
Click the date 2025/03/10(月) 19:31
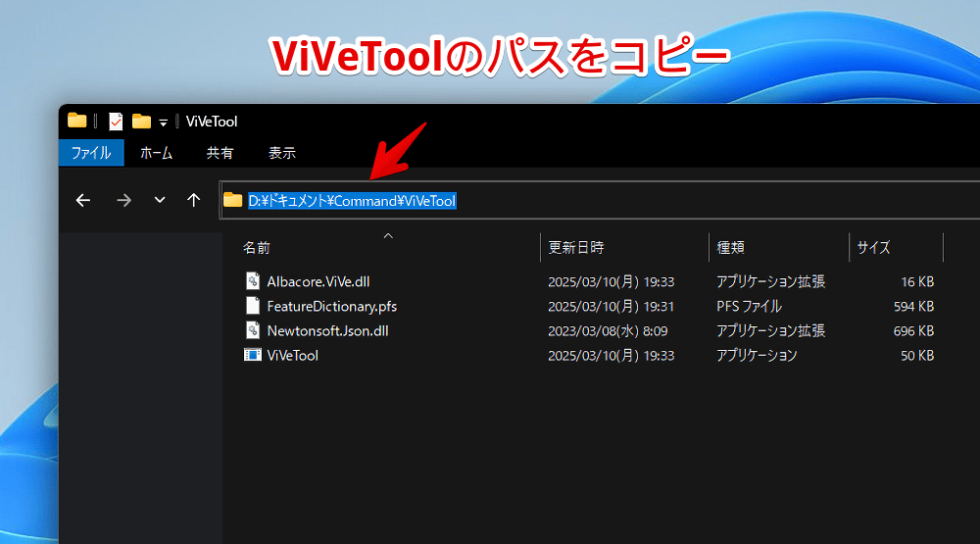tap(612, 307)
